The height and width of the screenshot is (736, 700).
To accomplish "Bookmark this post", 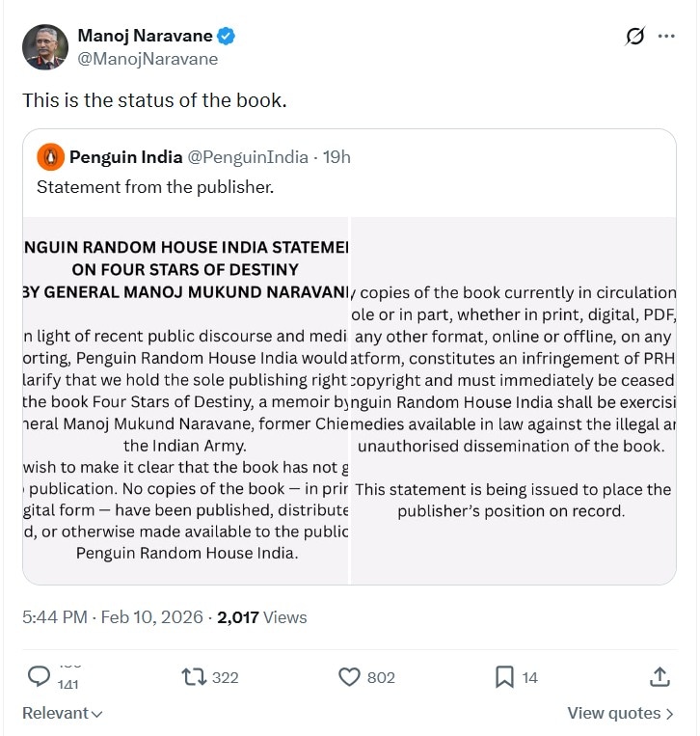I will (x=504, y=677).
